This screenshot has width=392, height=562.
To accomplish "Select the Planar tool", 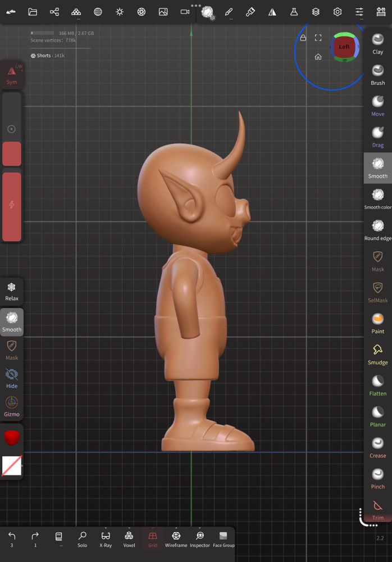I will tap(377, 417).
